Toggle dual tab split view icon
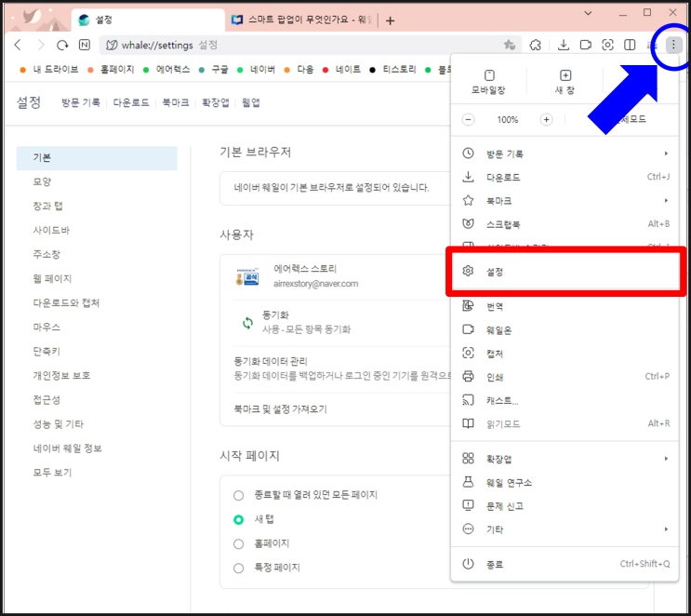Screen dimensions: 691x616 pyautogui.click(x=630, y=45)
